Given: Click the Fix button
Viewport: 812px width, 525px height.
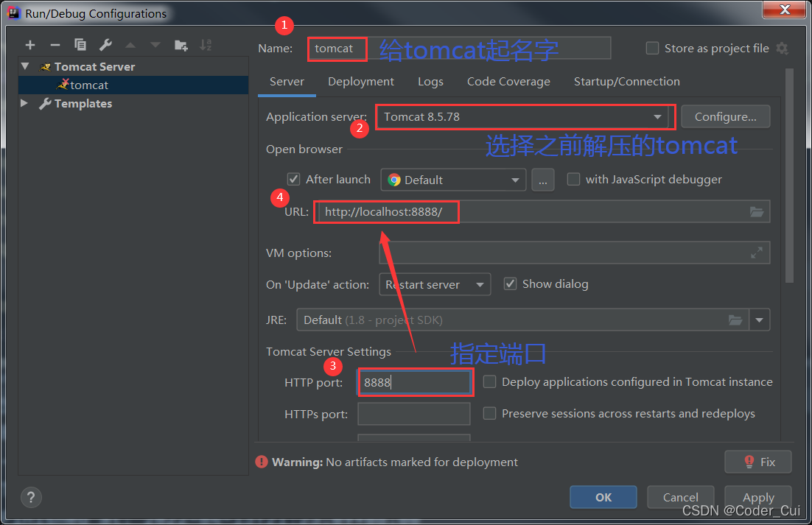Looking at the screenshot, I should pyautogui.click(x=758, y=462).
